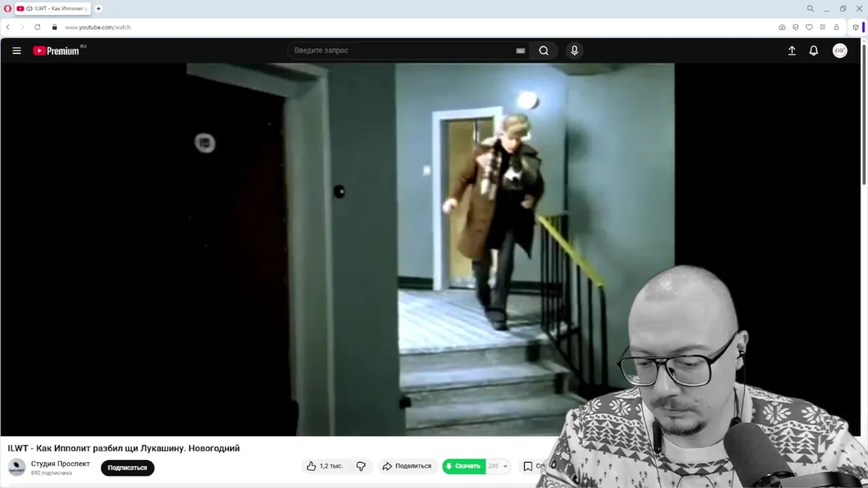The width and height of the screenshot is (868, 488).
Task: Open the browser profile account icon
Action: coord(836,27)
